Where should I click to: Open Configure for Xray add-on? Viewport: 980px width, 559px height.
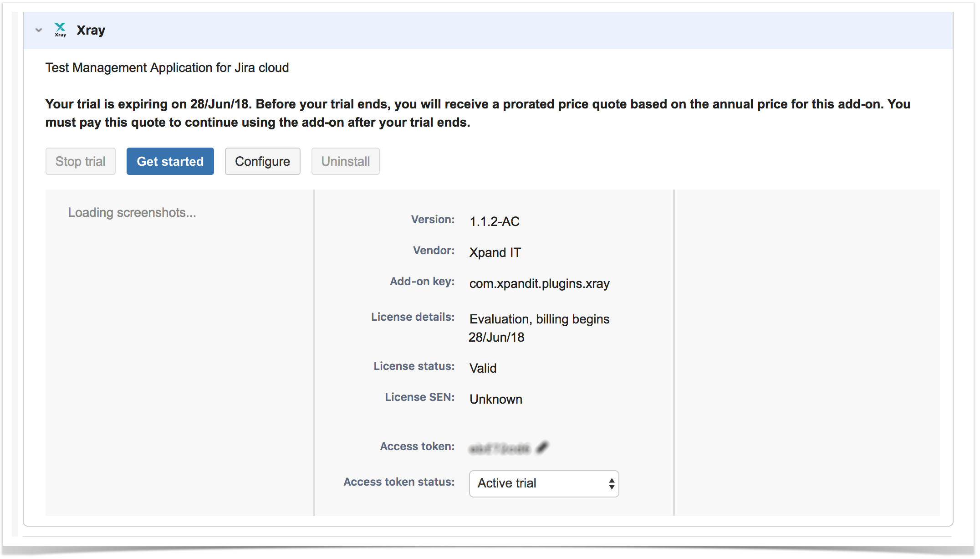point(263,161)
